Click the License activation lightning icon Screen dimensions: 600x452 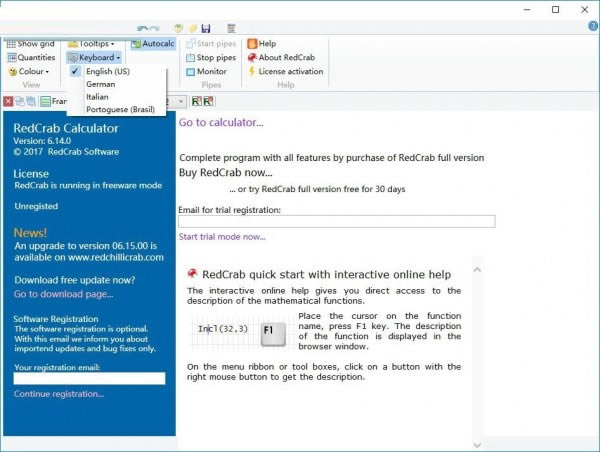[x=251, y=72]
